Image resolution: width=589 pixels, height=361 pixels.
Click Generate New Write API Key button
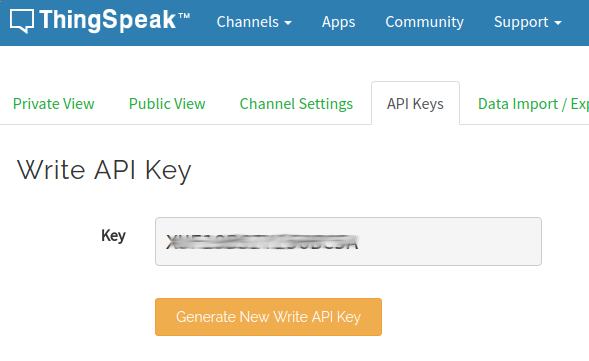pyautogui.click(x=268, y=317)
